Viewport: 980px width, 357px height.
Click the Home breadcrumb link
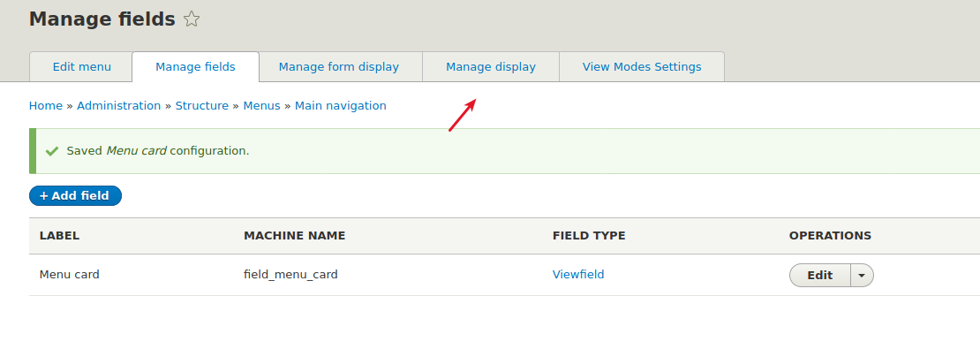tap(46, 106)
